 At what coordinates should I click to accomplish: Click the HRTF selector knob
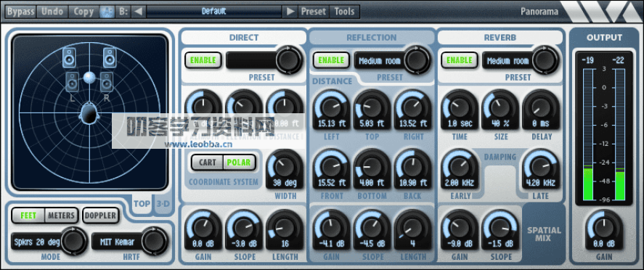point(155,241)
